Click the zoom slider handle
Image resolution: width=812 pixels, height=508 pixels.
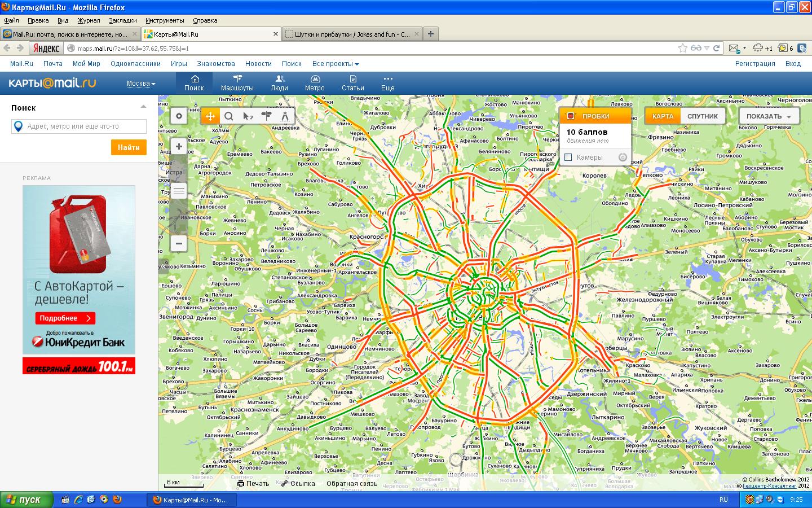click(179, 191)
